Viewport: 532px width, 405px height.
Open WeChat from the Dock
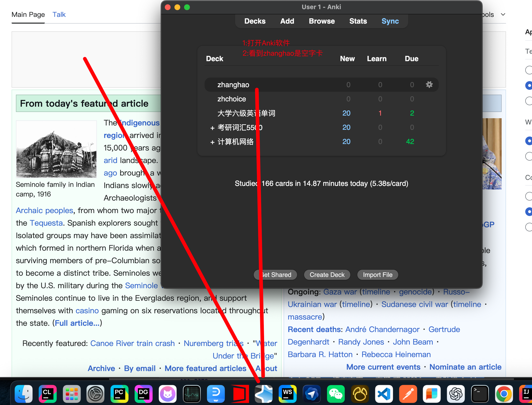(x=336, y=394)
